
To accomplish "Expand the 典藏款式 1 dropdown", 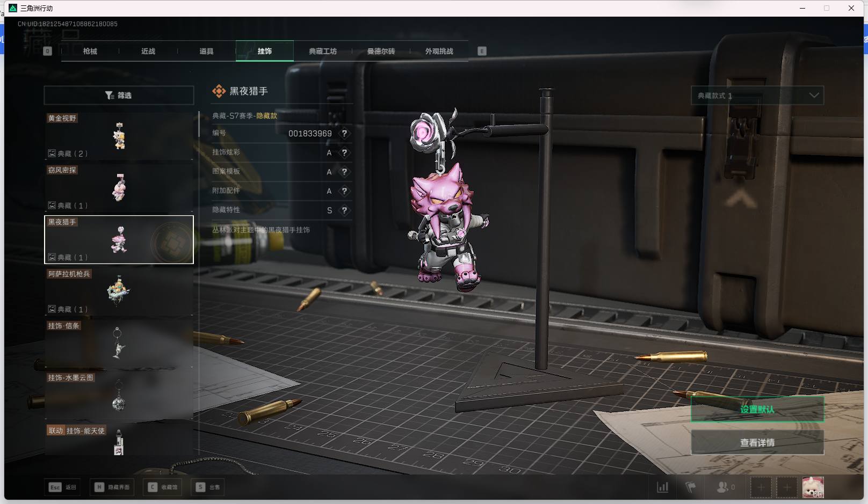I will pyautogui.click(x=757, y=96).
